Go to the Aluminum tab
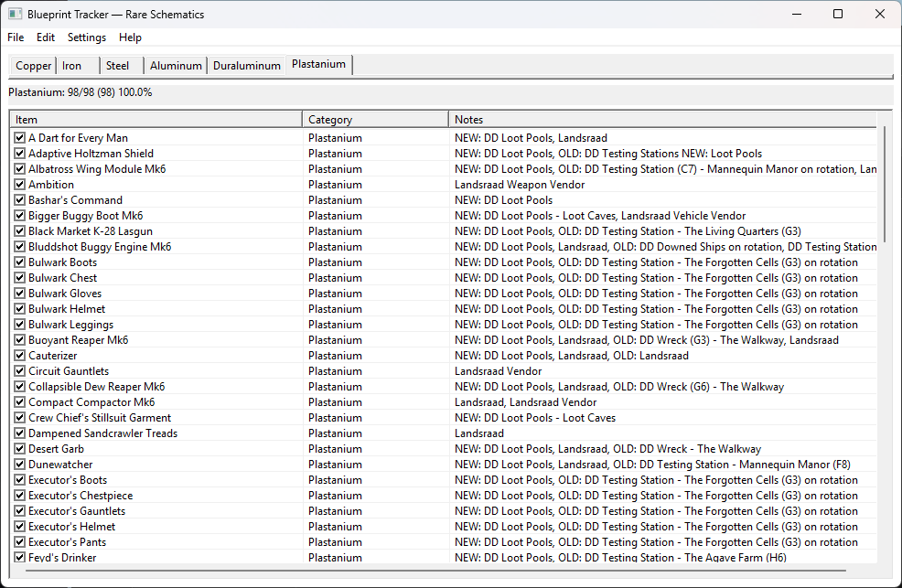Image resolution: width=902 pixels, height=588 pixels. tap(176, 66)
